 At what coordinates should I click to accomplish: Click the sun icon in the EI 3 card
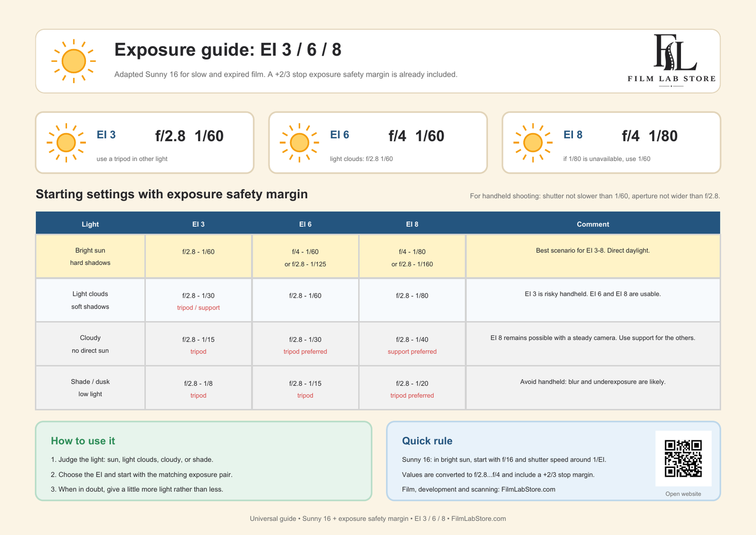coord(66,143)
